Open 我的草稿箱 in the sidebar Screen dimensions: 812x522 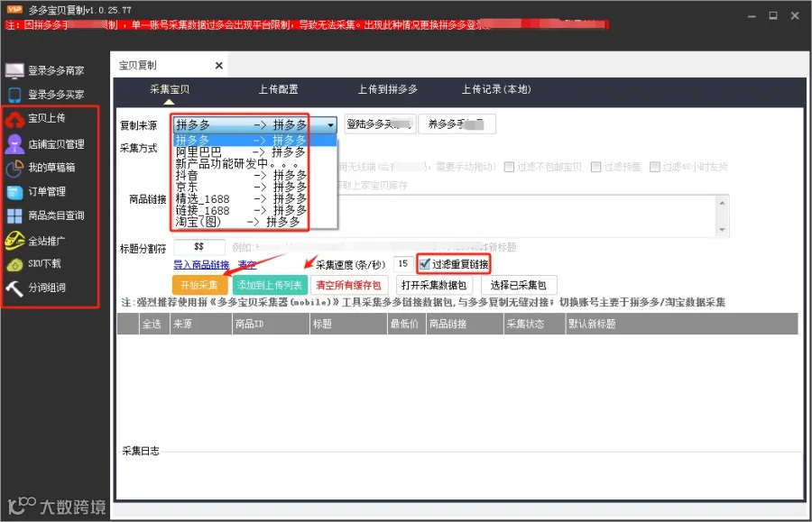pos(51,167)
